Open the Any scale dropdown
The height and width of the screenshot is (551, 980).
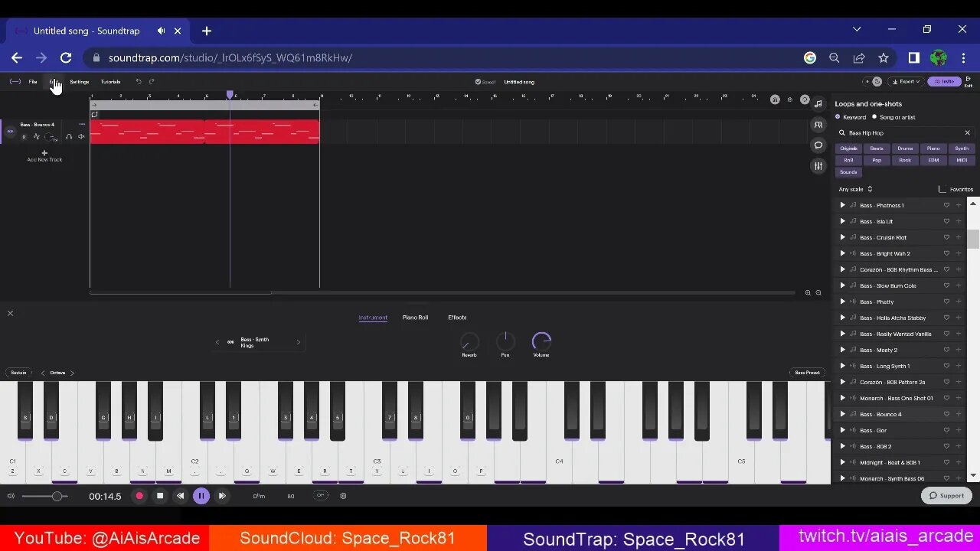(855, 189)
